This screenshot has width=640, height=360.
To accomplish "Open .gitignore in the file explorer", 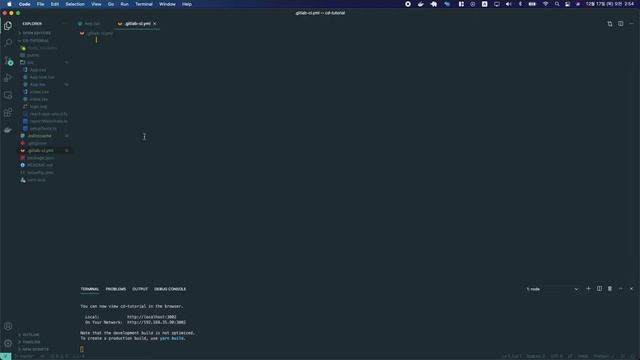I will [x=37, y=143].
